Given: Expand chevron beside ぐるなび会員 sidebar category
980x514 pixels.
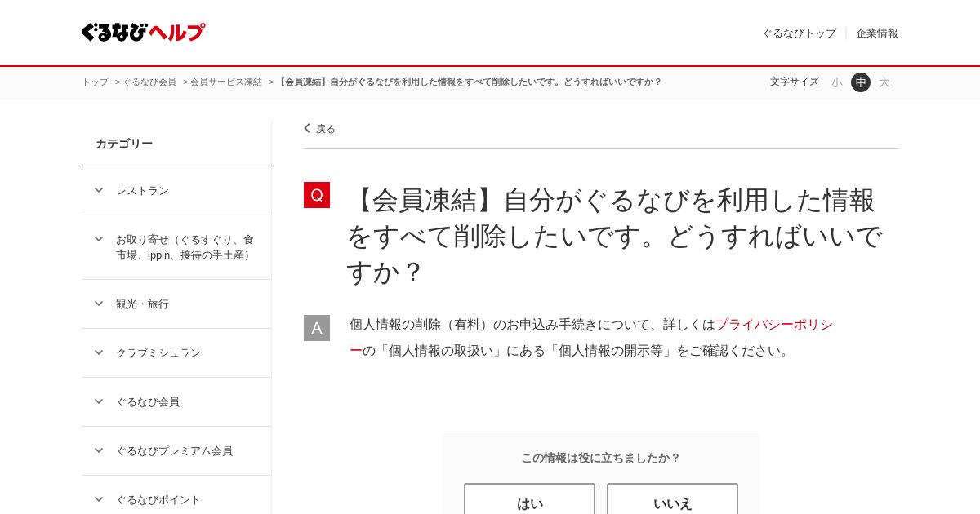Looking at the screenshot, I should click(x=99, y=401).
